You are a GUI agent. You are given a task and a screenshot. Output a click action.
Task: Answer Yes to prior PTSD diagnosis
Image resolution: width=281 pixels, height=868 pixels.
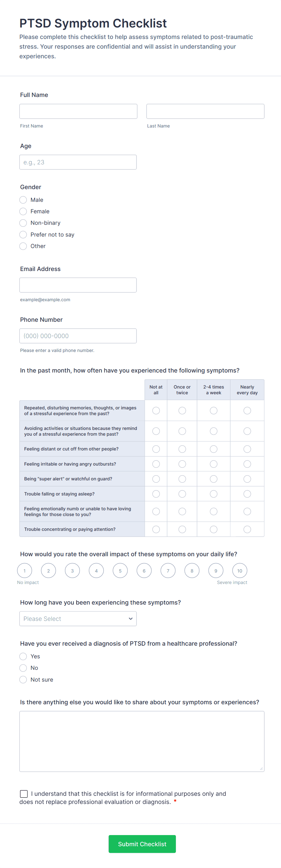point(23,656)
